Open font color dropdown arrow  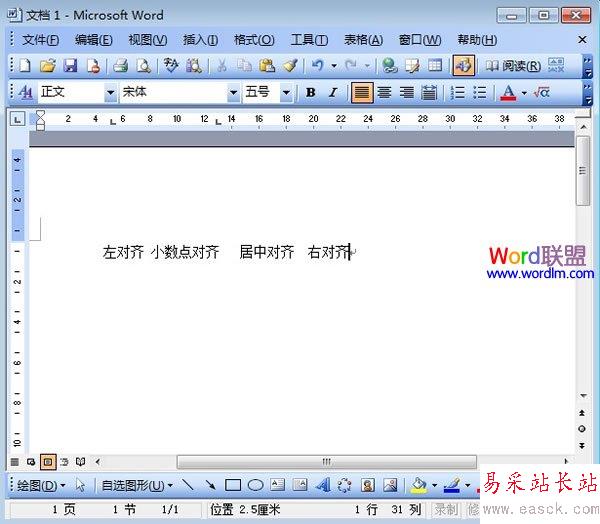[524, 93]
